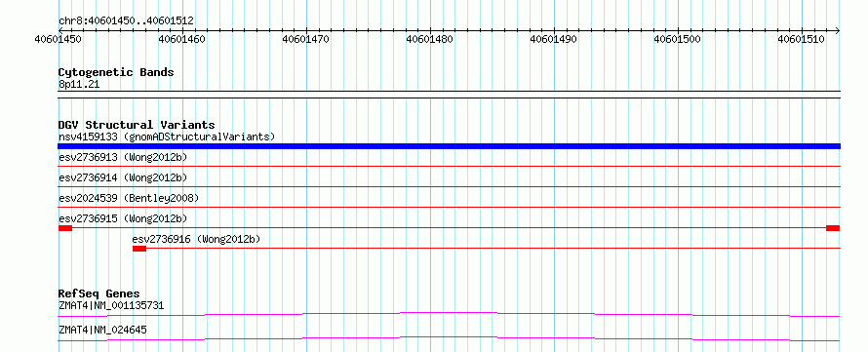Open the esv2736913 (Wong2012b) variant label
Viewport: 868px width, 352px height.
click(x=123, y=157)
